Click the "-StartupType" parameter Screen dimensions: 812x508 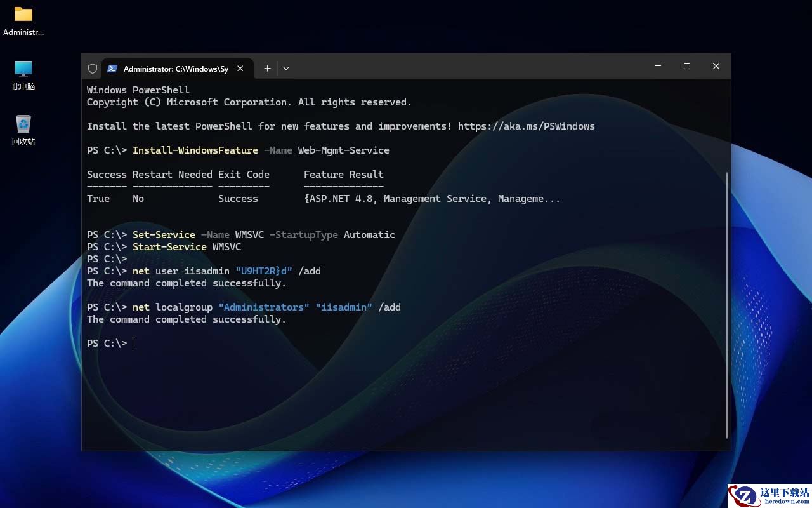304,235
